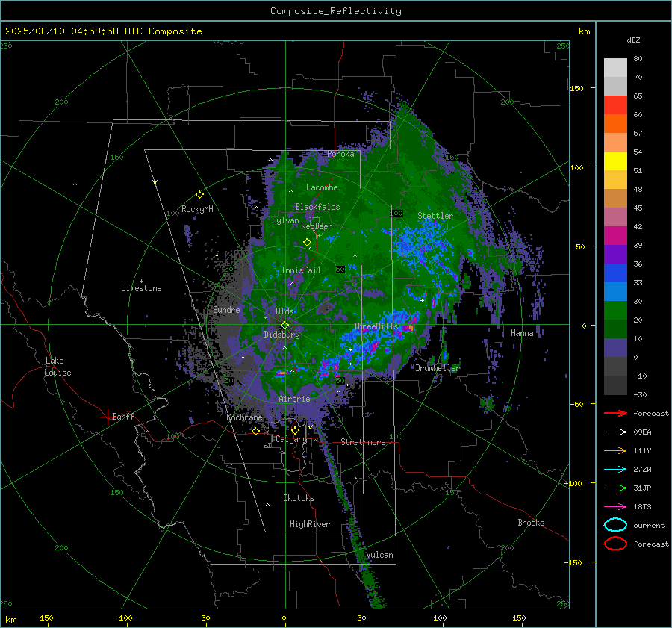Click the 09EA legend label

642,432
